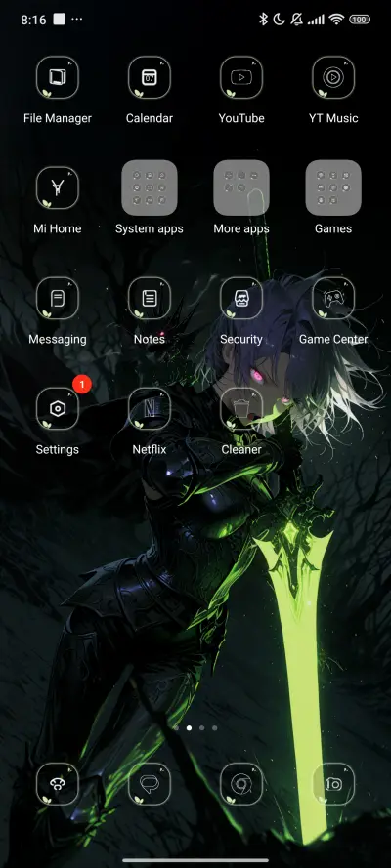This screenshot has width=391, height=868.
Task: Start the YT Music app
Action: pos(333,77)
